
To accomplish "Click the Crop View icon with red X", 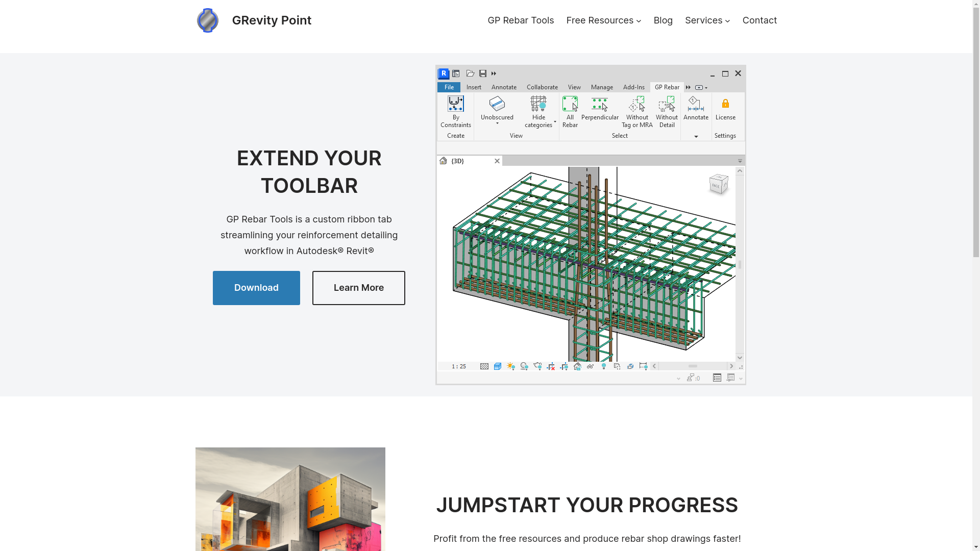I will tap(551, 366).
